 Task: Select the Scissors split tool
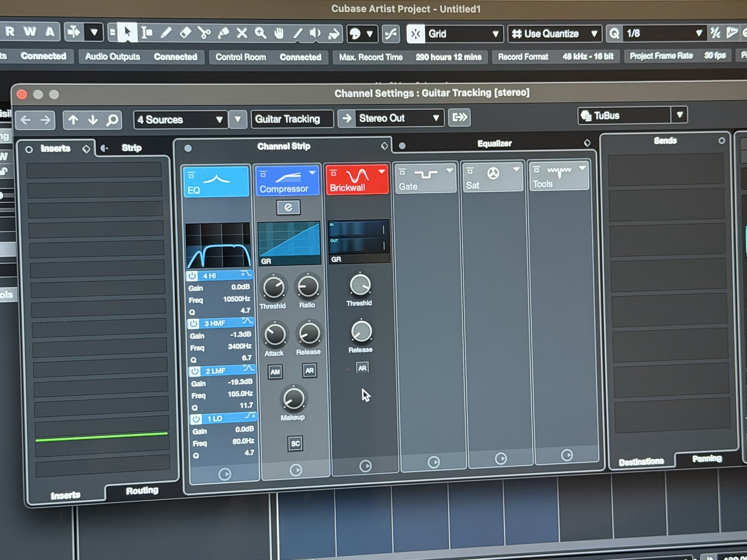point(204,33)
